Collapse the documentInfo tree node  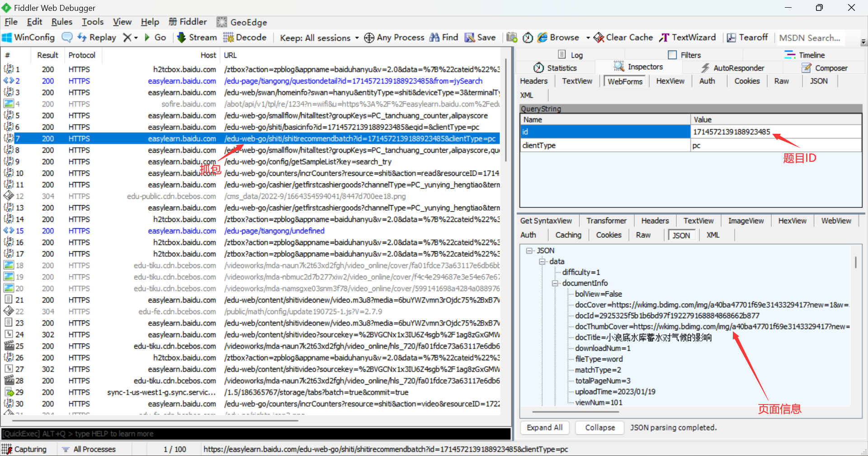(555, 283)
